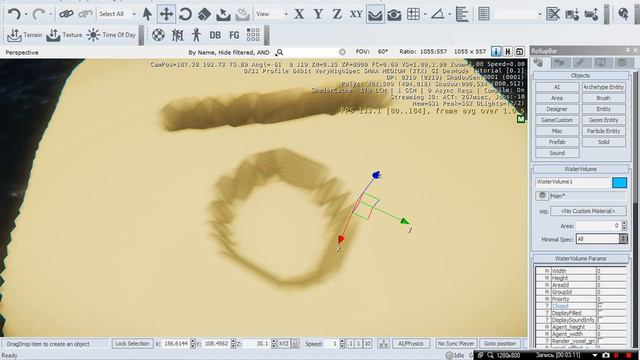Activate the Select arrow tool
The width and height of the screenshot is (640, 360).
click(x=147, y=14)
